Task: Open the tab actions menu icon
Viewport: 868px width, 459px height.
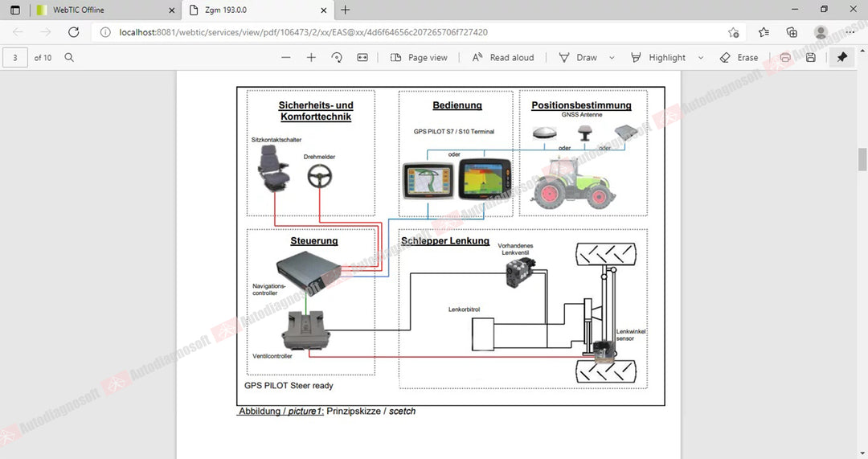Action: tap(15, 10)
